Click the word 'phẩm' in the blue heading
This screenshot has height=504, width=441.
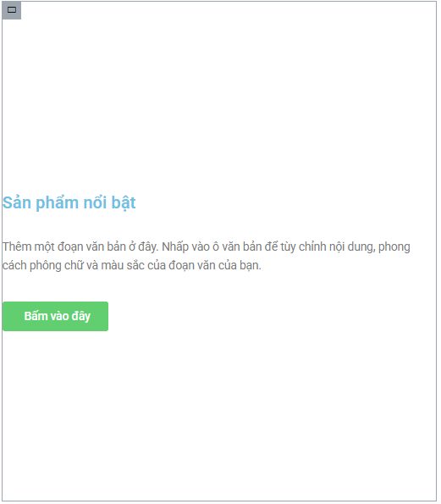pos(58,203)
